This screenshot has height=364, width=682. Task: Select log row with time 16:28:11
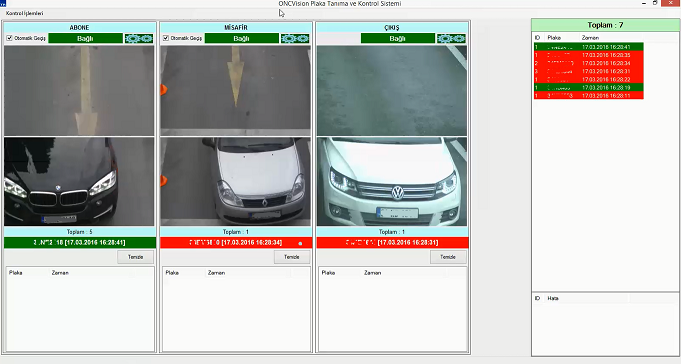(588, 96)
